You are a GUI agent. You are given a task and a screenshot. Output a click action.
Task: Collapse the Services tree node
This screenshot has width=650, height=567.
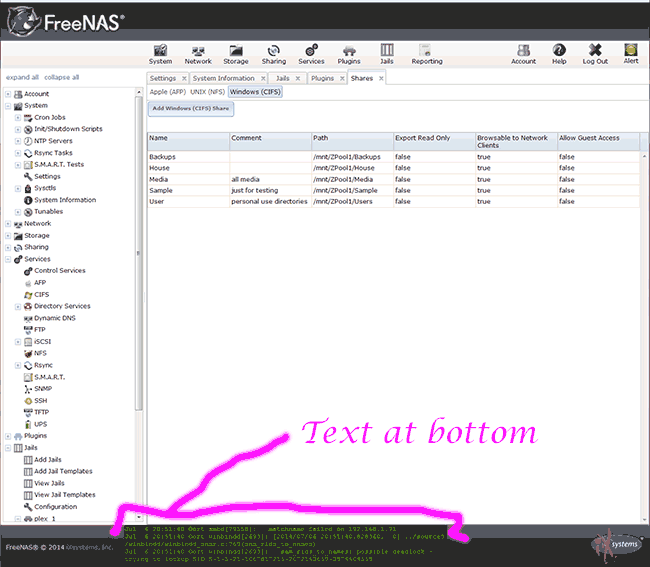tap(8, 259)
